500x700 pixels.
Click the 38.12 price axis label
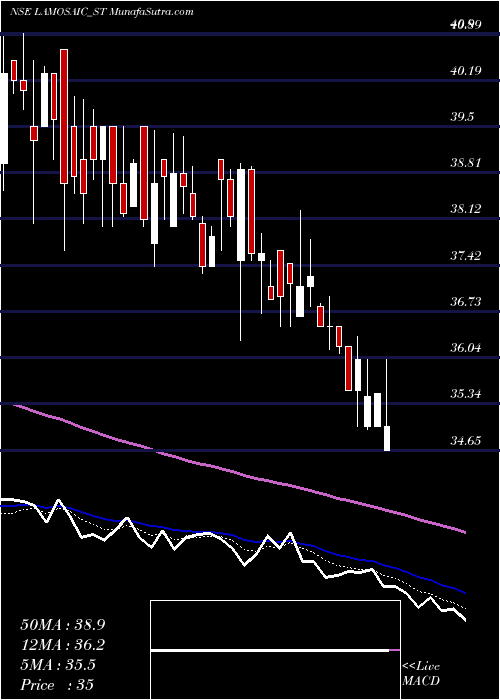[x=466, y=209]
